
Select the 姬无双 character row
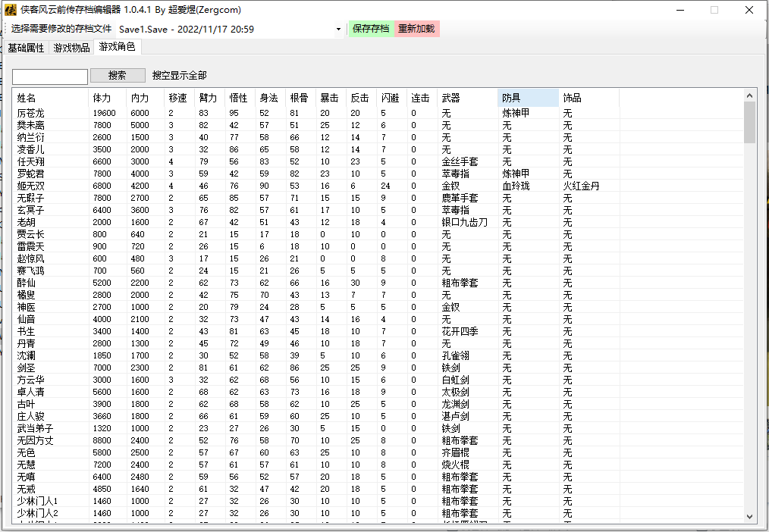point(378,186)
